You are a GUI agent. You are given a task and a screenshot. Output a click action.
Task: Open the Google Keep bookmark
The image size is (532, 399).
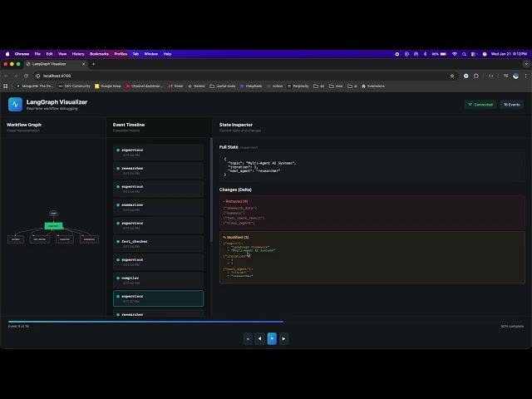click(108, 86)
